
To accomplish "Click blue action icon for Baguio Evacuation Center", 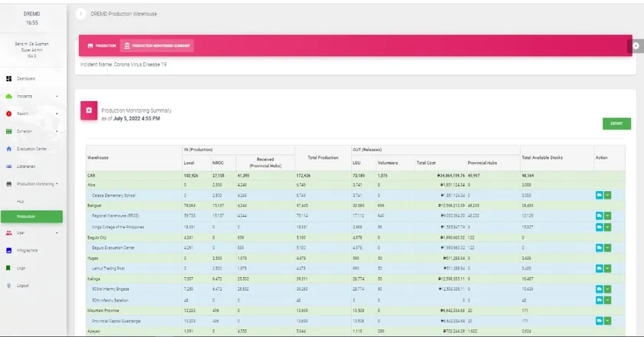I will pyautogui.click(x=600, y=248).
